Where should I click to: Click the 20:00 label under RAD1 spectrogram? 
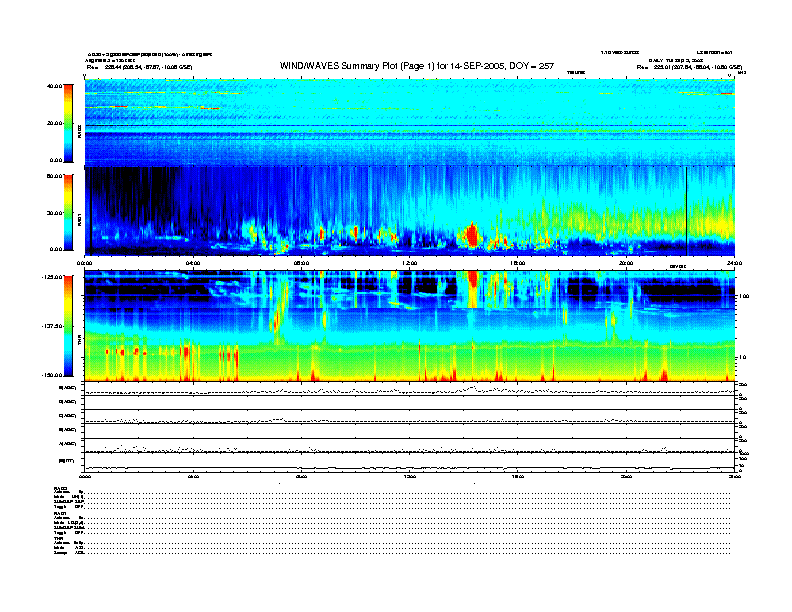click(626, 263)
